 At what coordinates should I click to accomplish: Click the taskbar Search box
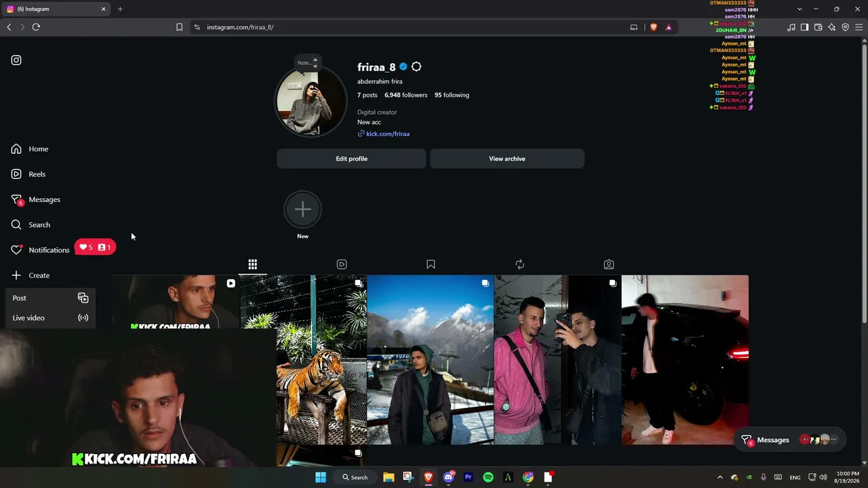[x=355, y=477]
